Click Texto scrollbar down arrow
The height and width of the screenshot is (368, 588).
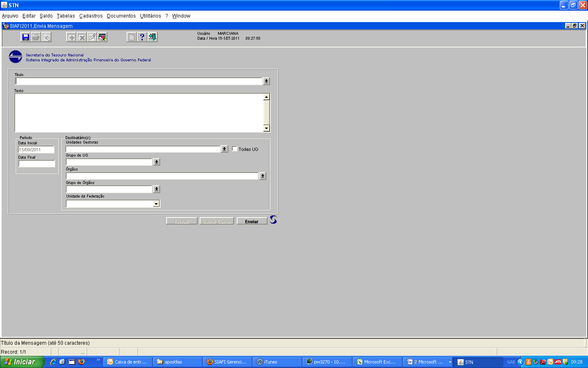(267, 128)
